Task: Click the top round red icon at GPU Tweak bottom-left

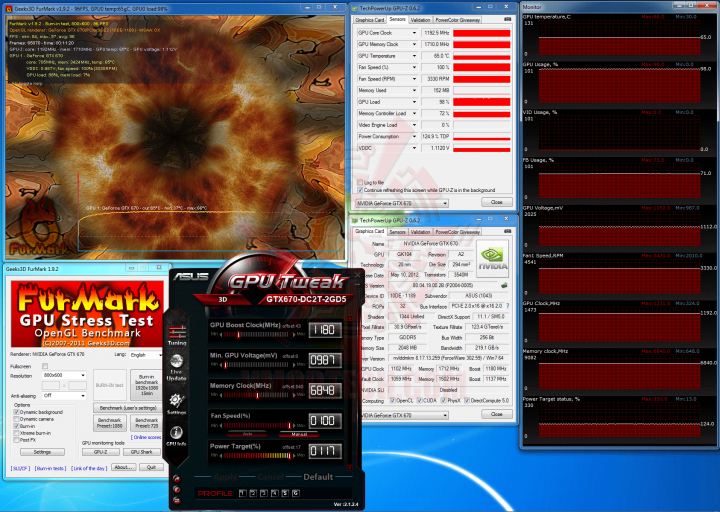Action: coord(177,479)
